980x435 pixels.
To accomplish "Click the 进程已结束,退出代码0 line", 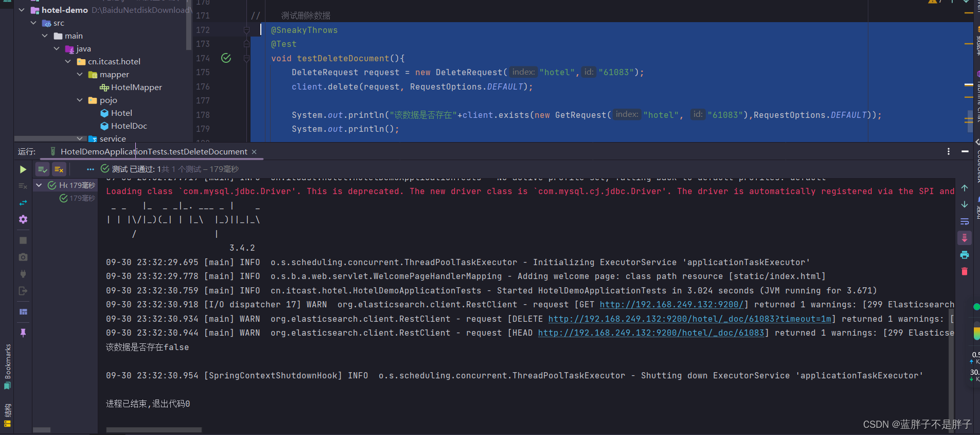I will (x=148, y=404).
